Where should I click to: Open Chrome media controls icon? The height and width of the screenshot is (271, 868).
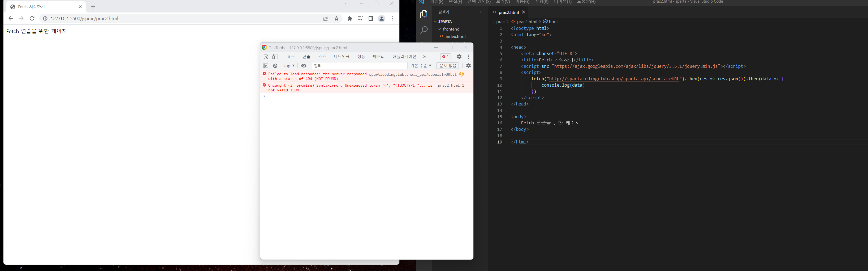[360, 19]
